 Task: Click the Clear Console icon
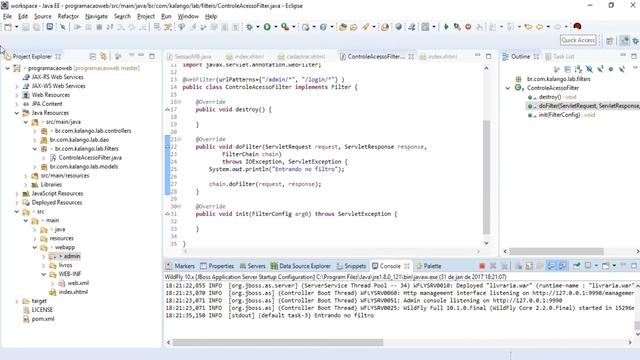click(x=518, y=266)
